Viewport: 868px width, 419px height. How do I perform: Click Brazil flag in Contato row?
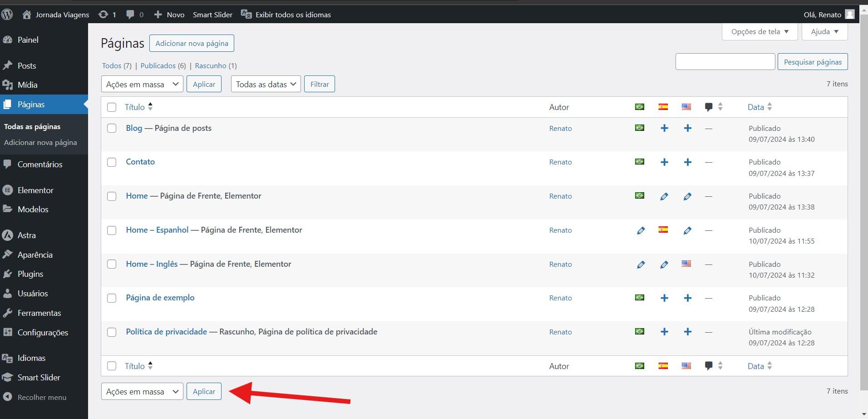[640, 161]
